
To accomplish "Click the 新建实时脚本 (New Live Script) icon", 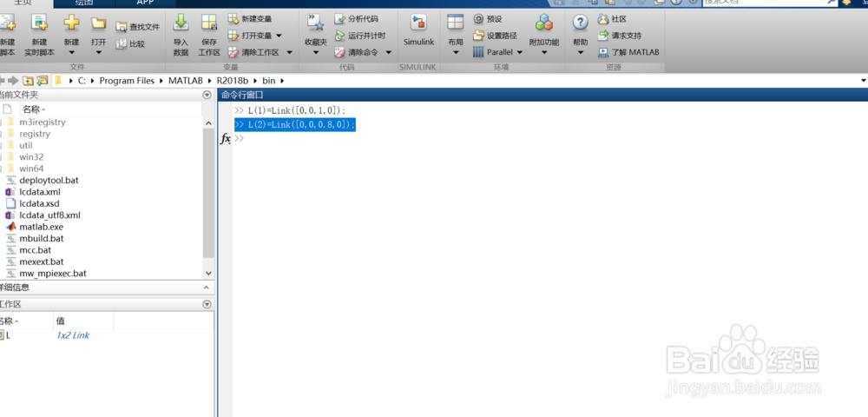I will 39,23.
